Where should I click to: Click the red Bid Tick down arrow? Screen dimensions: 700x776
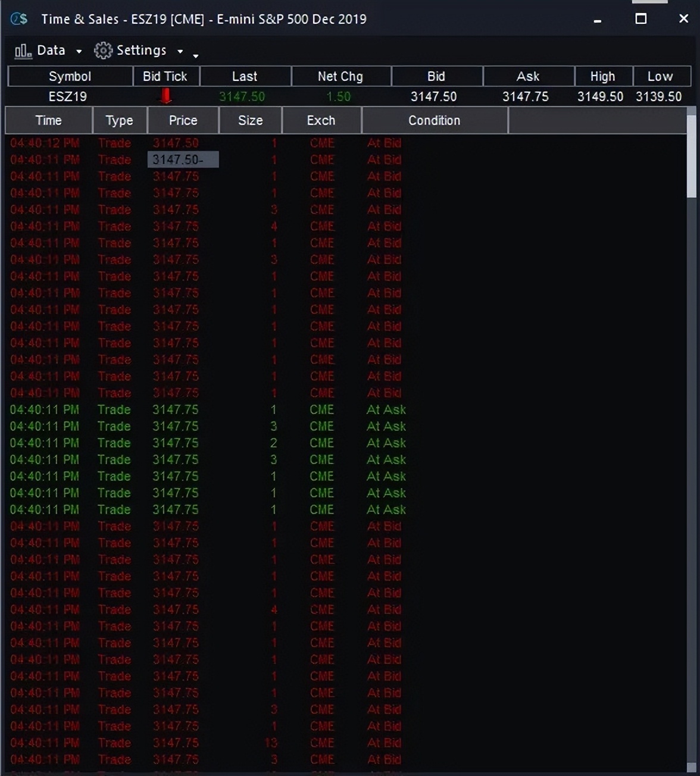click(166, 96)
